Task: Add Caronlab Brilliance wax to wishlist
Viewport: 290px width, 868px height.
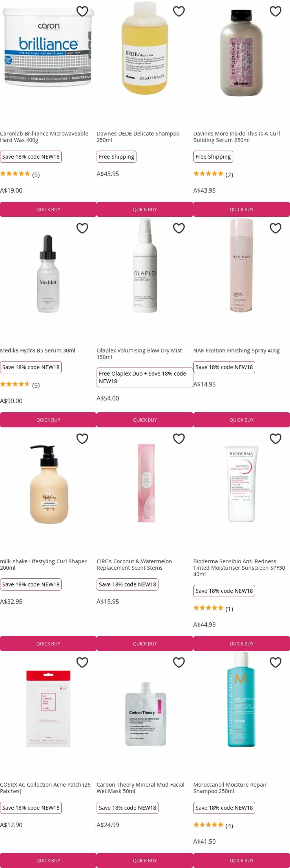Action: coord(82,11)
